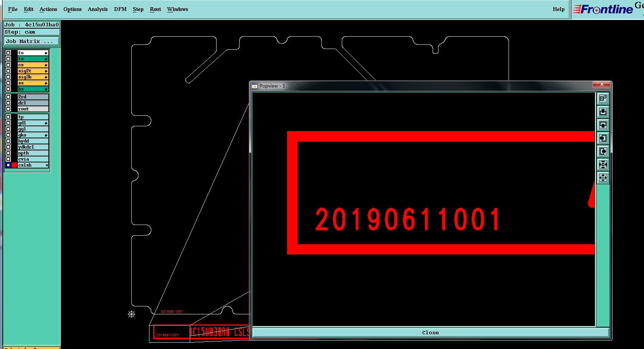Viewport: 644px width, 349px height.
Task: Toggle the 'cslsh' layer checkbox
Action: click(8, 165)
